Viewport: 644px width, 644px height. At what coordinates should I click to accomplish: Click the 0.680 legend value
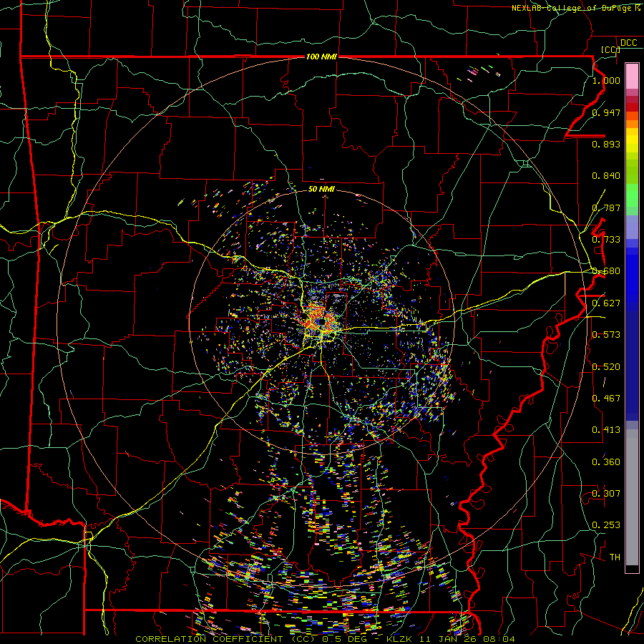tap(606, 271)
